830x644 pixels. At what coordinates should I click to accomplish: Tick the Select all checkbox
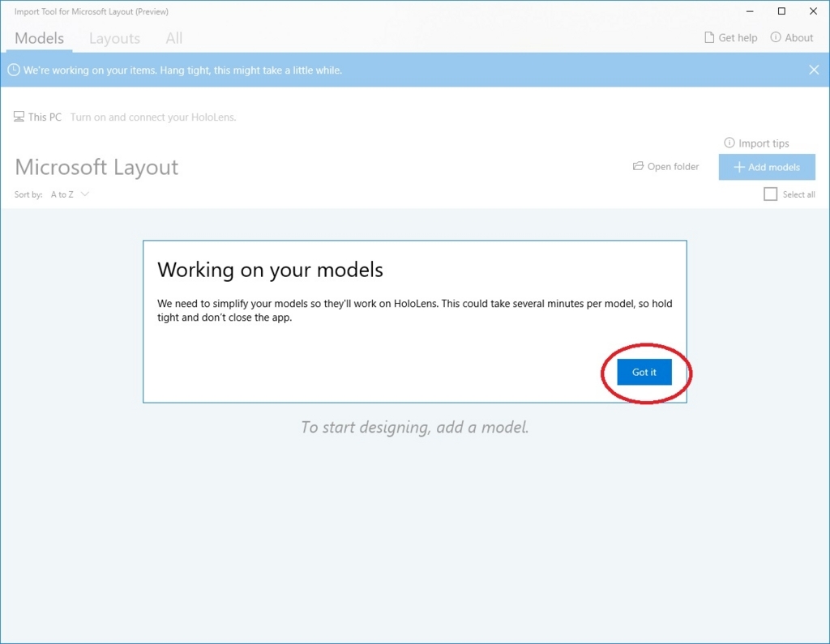[770, 194]
